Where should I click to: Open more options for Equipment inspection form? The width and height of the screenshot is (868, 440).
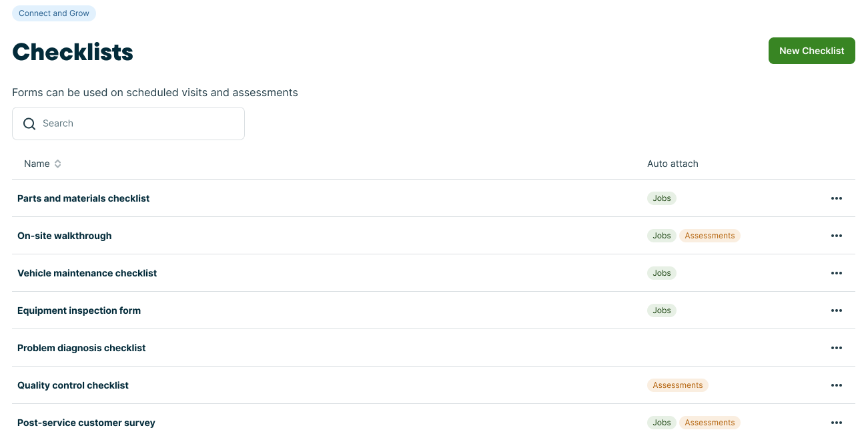(x=837, y=310)
